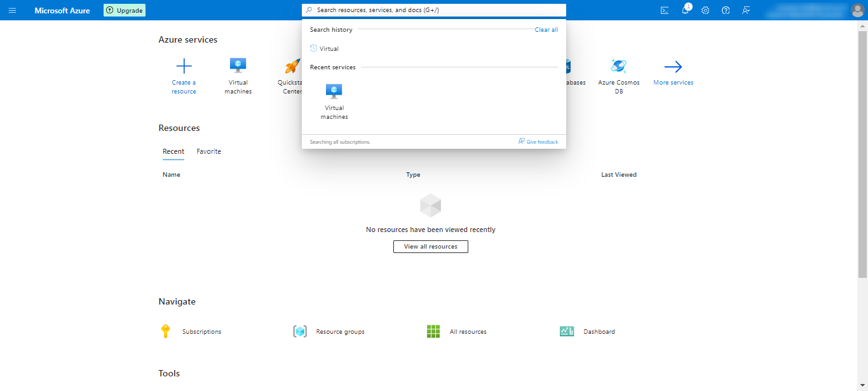Screen dimensions: 868x391
Task: Click More services arrow
Action: click(x=674, y=66)
